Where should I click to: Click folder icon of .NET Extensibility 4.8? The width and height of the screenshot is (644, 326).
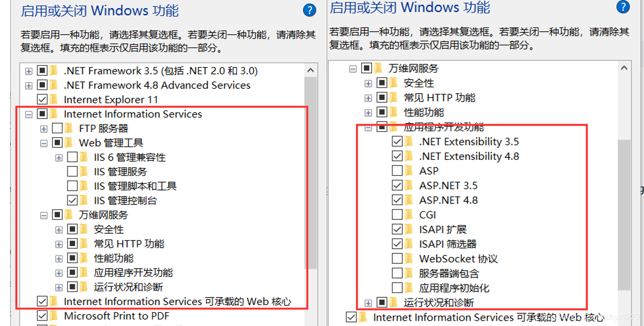pos(409,156)
